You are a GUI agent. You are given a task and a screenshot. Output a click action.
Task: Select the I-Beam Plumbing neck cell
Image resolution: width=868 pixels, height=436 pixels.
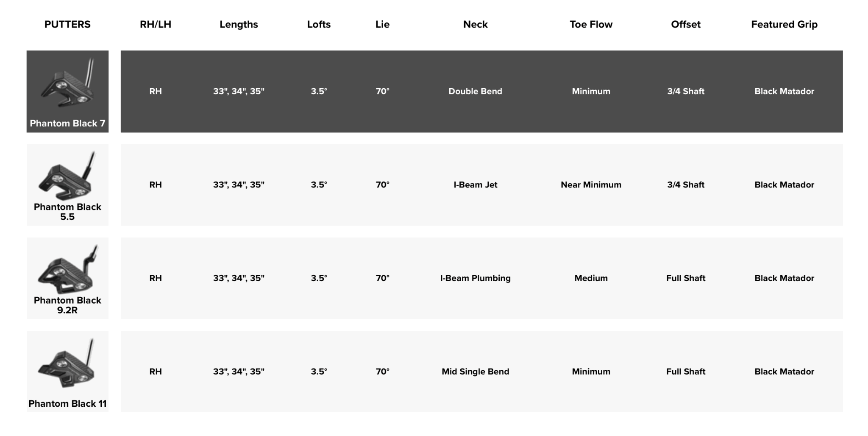click(x=475, y=278)
